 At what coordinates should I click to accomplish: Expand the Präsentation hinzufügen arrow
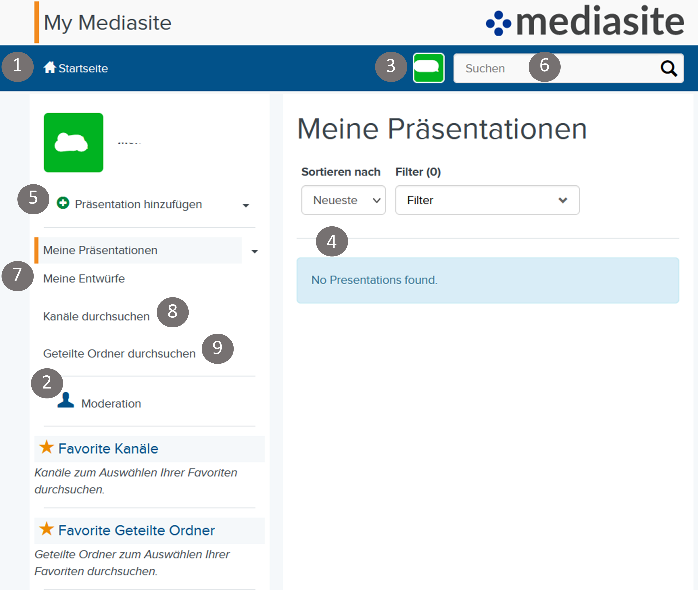pos(246,205)
